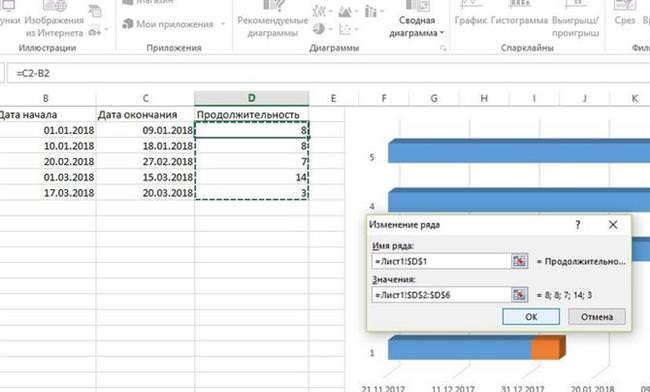Image resolution: width=650 pixels, height=392 pixels.
Task: Click the Срез slicer button
Action: point(625,13)
